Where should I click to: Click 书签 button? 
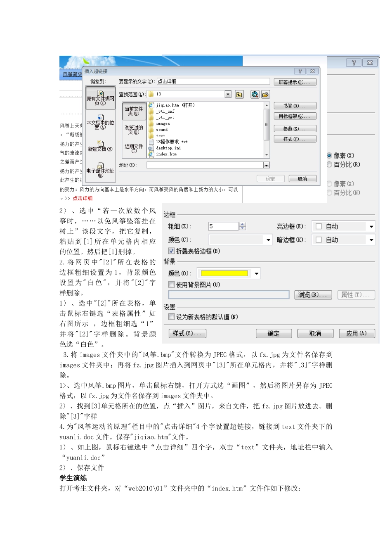(295, 106)
